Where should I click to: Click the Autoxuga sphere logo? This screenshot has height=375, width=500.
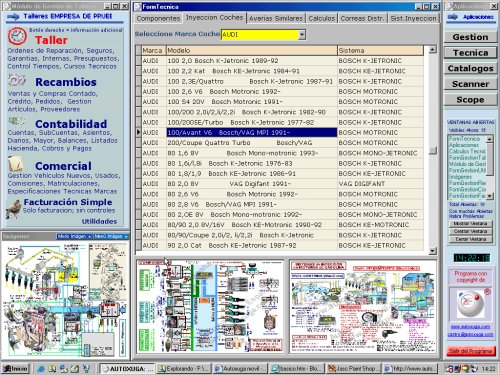click(470, 303)
